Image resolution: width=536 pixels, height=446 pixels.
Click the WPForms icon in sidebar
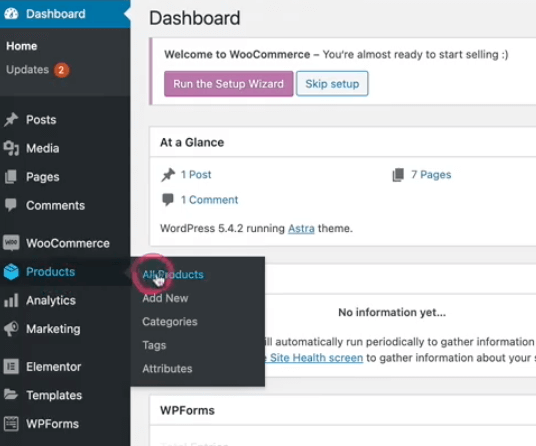(11, 424)
